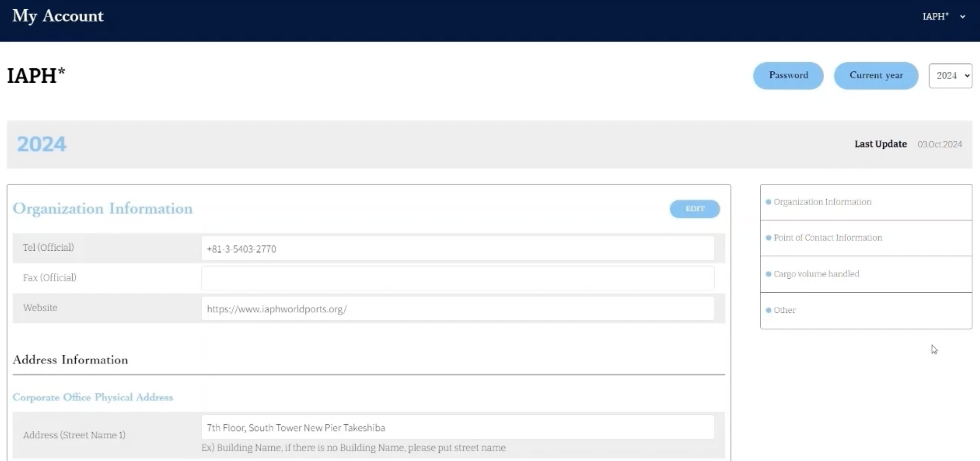Click the Address Information heading
The image size is (980, 461).
70,360
